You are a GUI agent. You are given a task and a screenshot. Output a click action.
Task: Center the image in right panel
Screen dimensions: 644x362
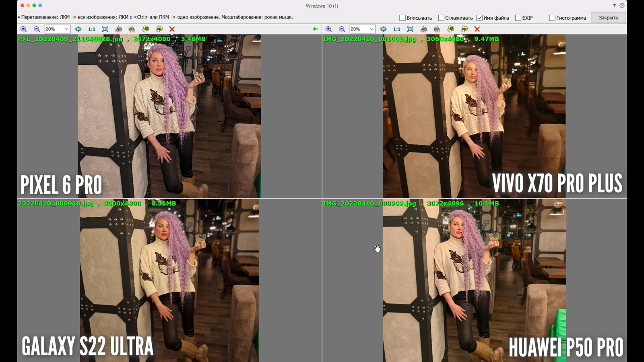pyautogui.click(x=383, y=29)
